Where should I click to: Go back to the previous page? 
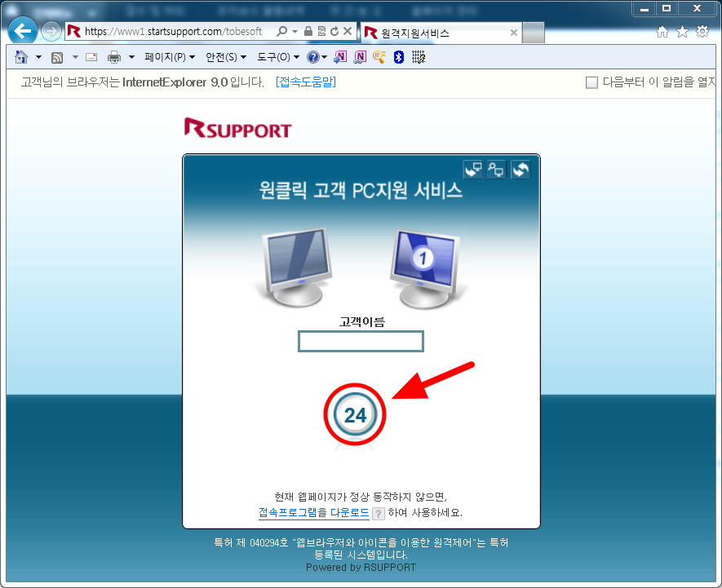tap(23, 31)
